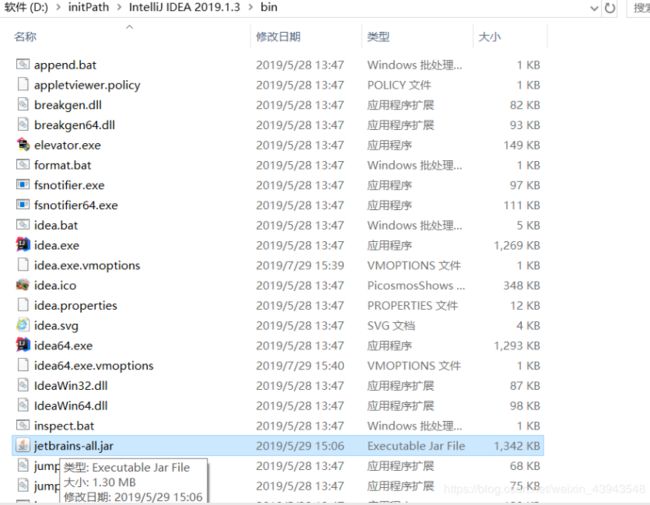This screenshot has width=650, height=505.
Task: Click the 1,342 KB size cell
Action: [x=517, y=446]
